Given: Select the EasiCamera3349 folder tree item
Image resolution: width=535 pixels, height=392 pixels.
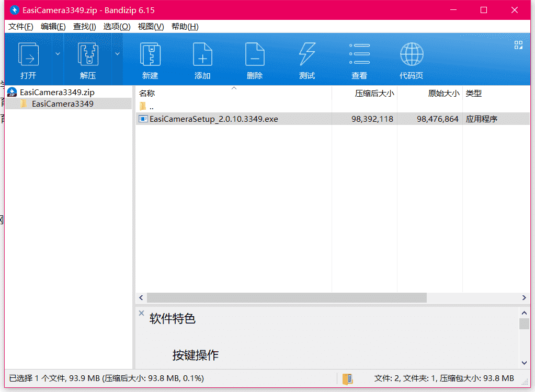Looking at the screenshot, I should click(x=62, y=103).
